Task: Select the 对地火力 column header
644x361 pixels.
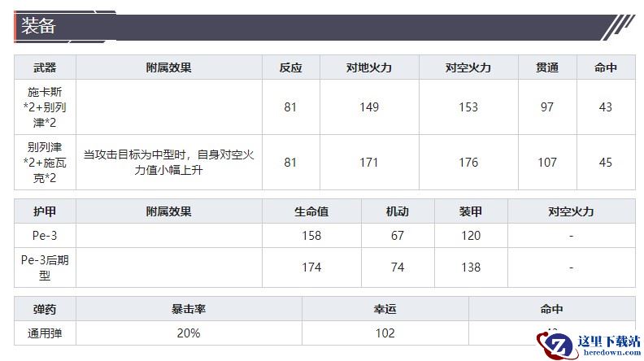Action: (x=369, y=67)
